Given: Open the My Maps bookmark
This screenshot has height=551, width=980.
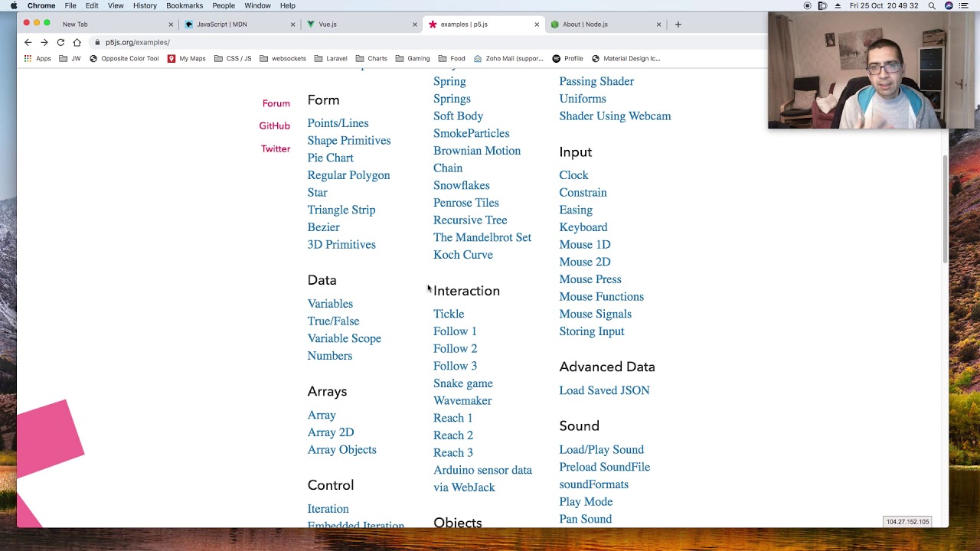Looking at the screenshot, I should point(186,58).
